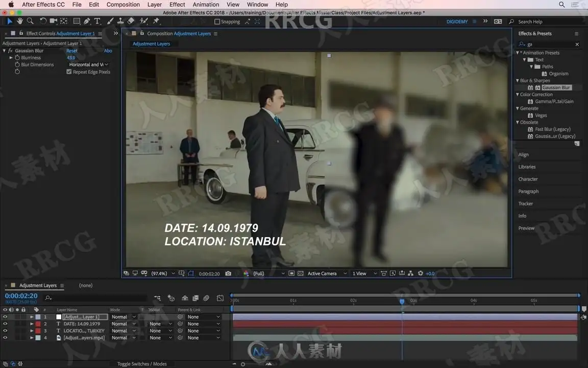Select the Adjustment Layers breadcrumb tab in viewer
The width and height of the screenshot is (588, 368).
151,43
